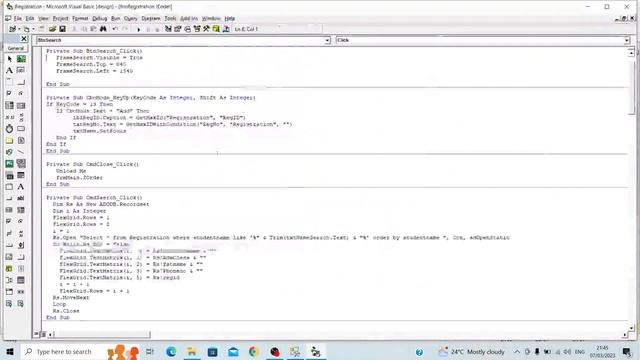This screenshot has height=360, width=640.
Task: Switch to Procedure View at bottom-left of code window
Action: click(x=36, y=334)
